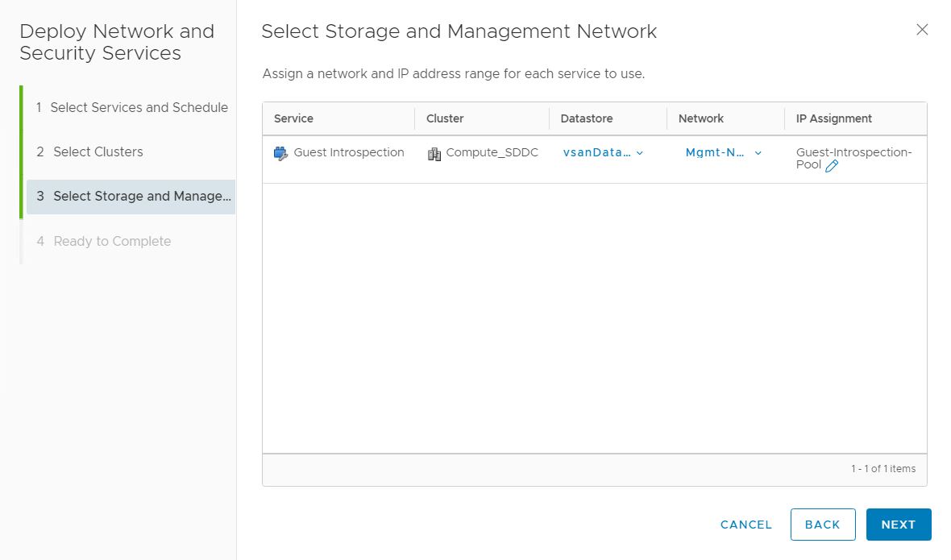Sort by the Service column header
This screenshot has height=560, width=951.
tap(293, 118)
